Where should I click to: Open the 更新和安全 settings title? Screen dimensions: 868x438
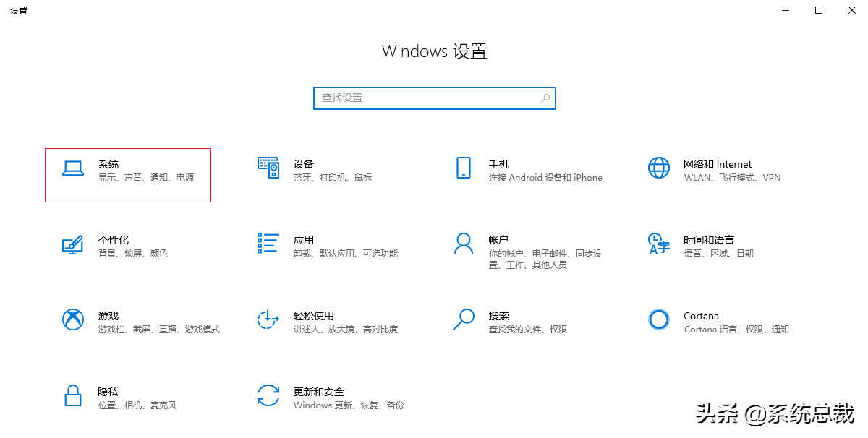coord(319,392)
